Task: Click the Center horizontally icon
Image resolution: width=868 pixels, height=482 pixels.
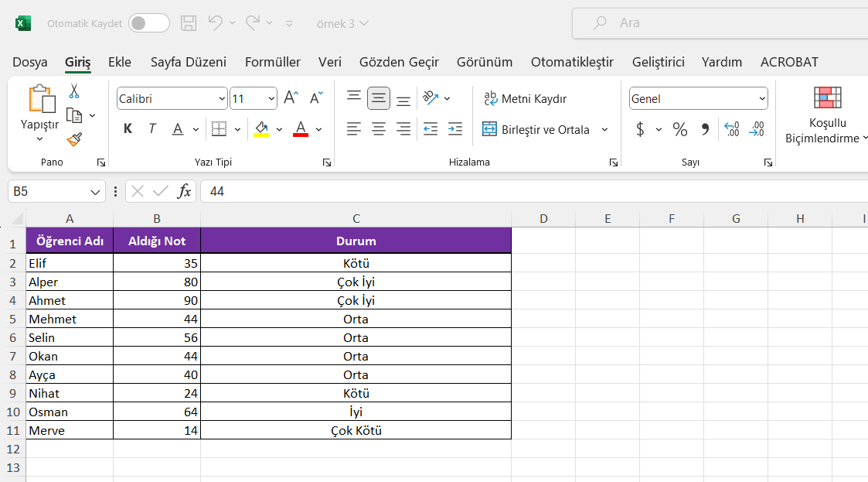Action: [x=379, y=129]
